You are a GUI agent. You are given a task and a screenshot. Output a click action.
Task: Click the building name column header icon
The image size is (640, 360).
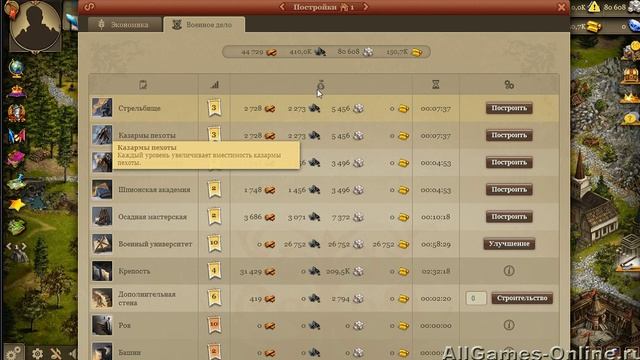(x=143, y=85)
